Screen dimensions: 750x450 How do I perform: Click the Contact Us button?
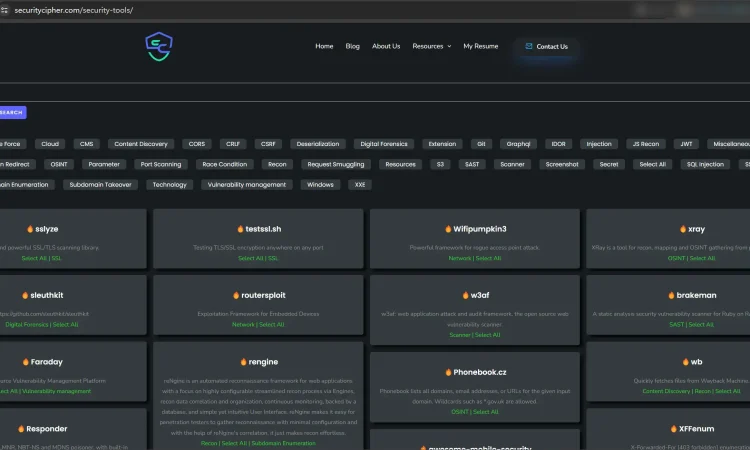pyautogui.click(x=546, y=46)
